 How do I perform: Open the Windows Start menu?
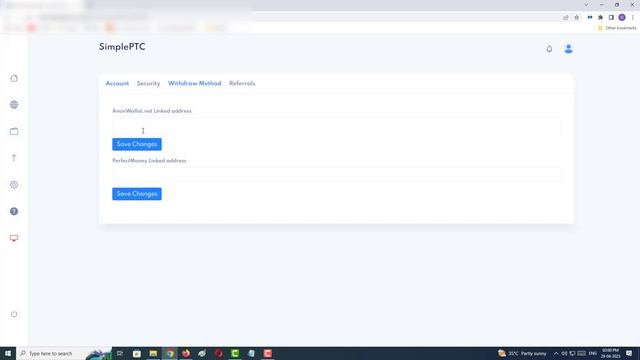point(8,353)
